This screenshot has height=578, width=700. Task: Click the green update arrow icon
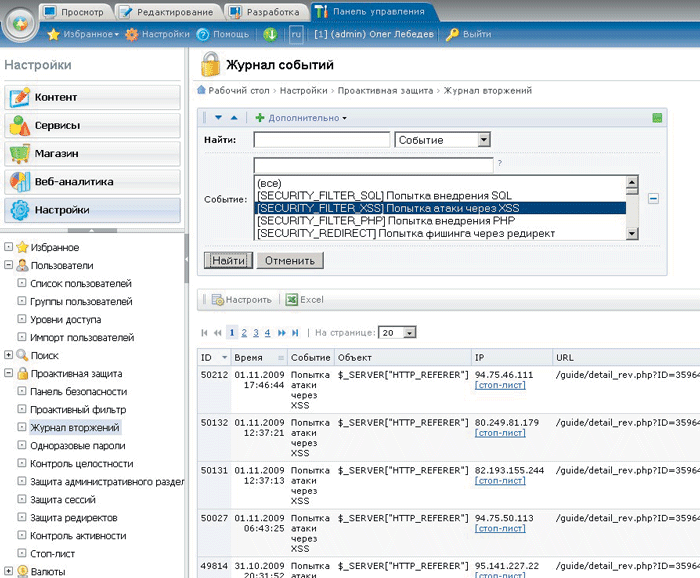pyautogui.click(x=270, y=34)
